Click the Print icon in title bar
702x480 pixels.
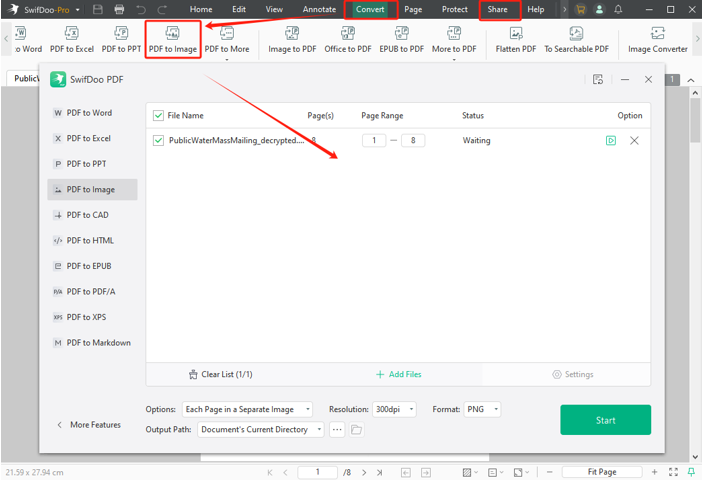[119, 9]
